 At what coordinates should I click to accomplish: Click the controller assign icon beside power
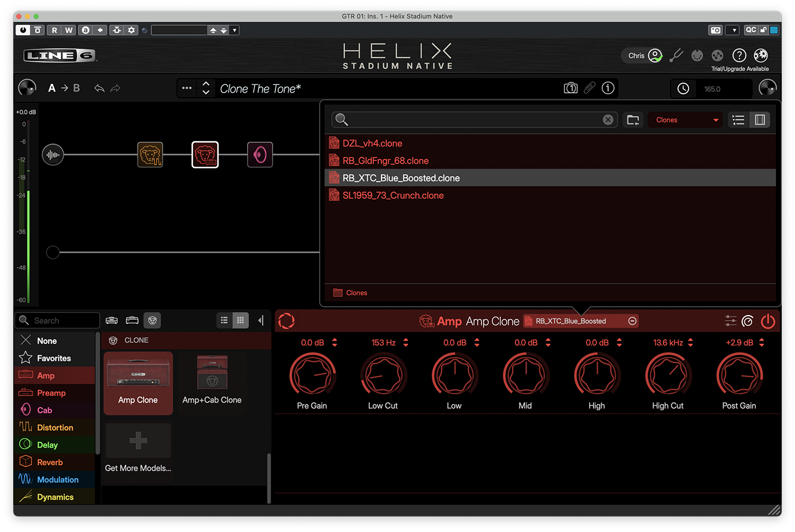tap(748, 321)
